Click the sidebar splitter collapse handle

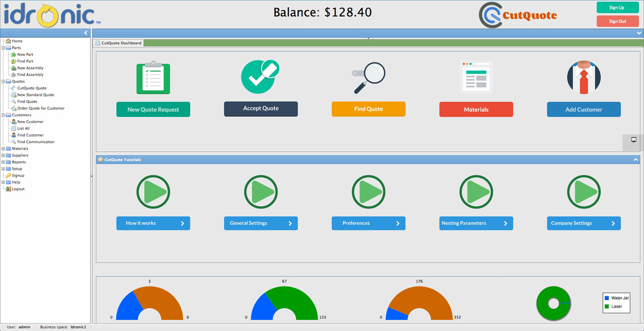[91, 176]
